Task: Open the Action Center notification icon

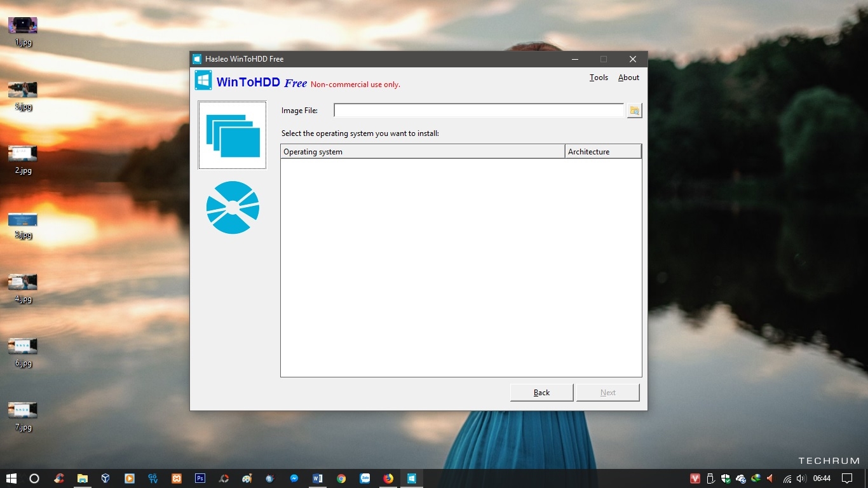Action: click(x=847, y=478)
